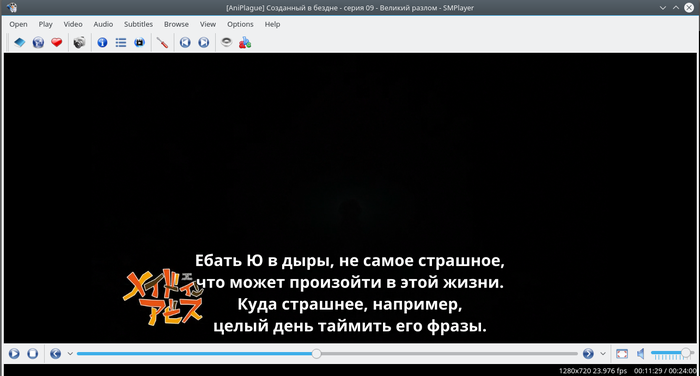
Task: Click the SMPlayer icon in the title bar
Action: [12, 8]
